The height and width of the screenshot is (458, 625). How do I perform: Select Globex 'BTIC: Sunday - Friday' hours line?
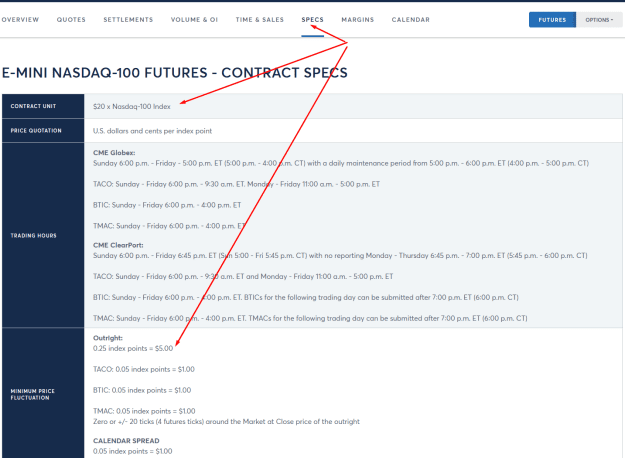(167, 205)
